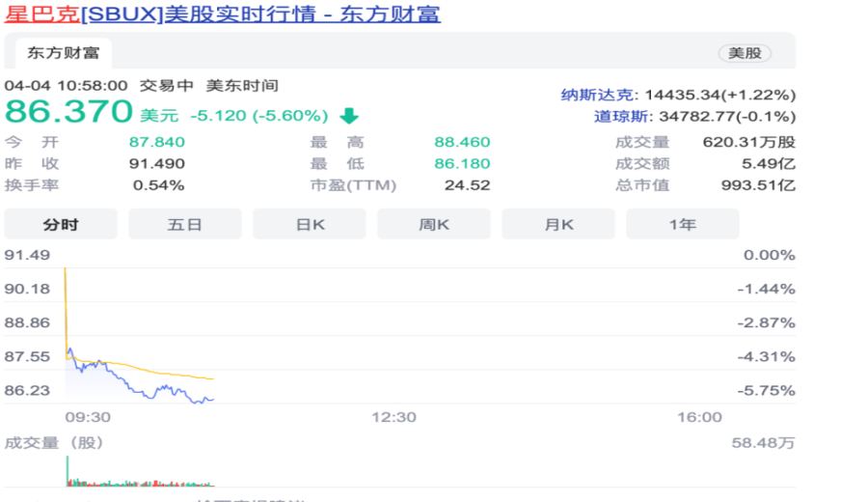Click the 成交量（股）volume chart label
868x502 pixels.
(54, 443)
